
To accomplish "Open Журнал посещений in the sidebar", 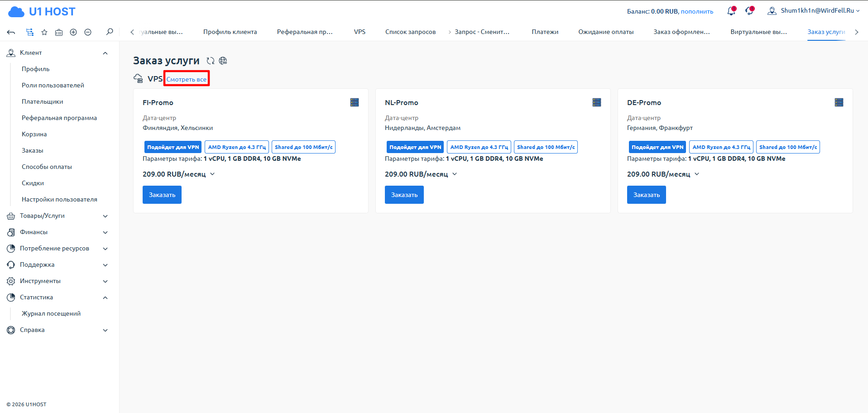I will pos(51,313).
